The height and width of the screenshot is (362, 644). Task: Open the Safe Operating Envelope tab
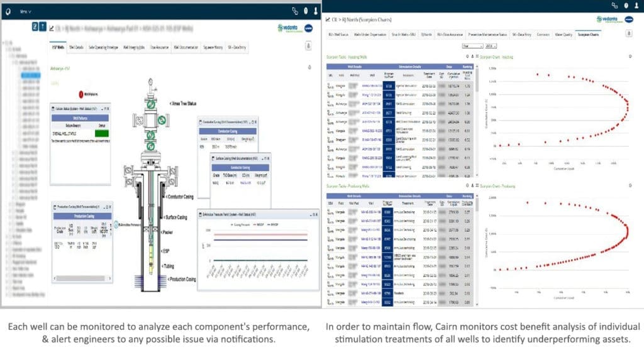(x=103, y=47)
